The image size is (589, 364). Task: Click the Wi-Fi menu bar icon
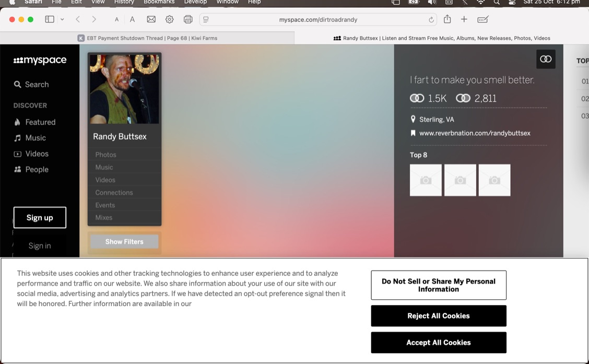pyautogui.click(x=480, y=2)
